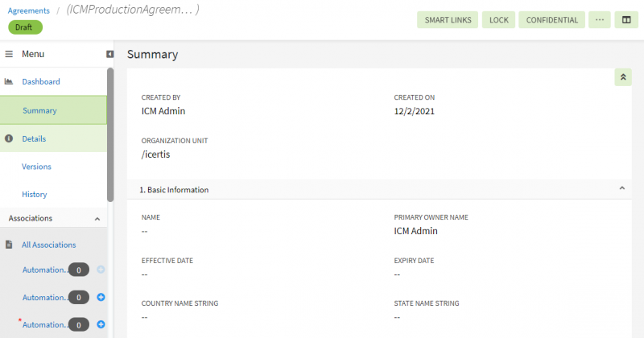Click the hamburger Menu icon

[x=10, y=54]
